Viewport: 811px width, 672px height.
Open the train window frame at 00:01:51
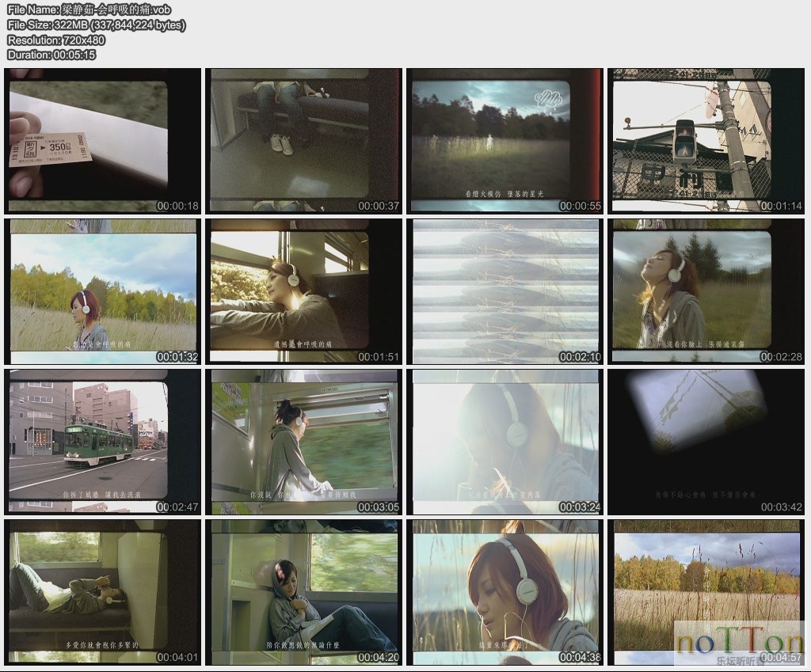303,292
